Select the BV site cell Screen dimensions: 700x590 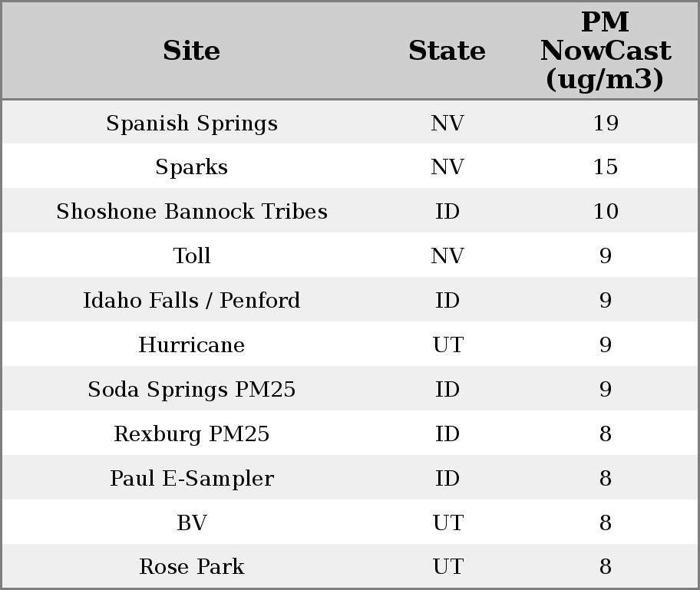click(x=192, y=523)
